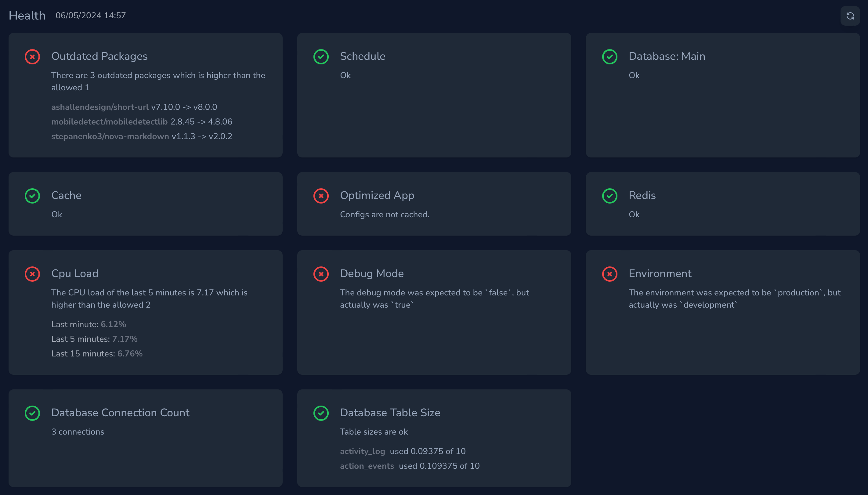The image size is (868, 495).
Task: Click the green check icon for Database: Main
Action: (x=609, y=57)
